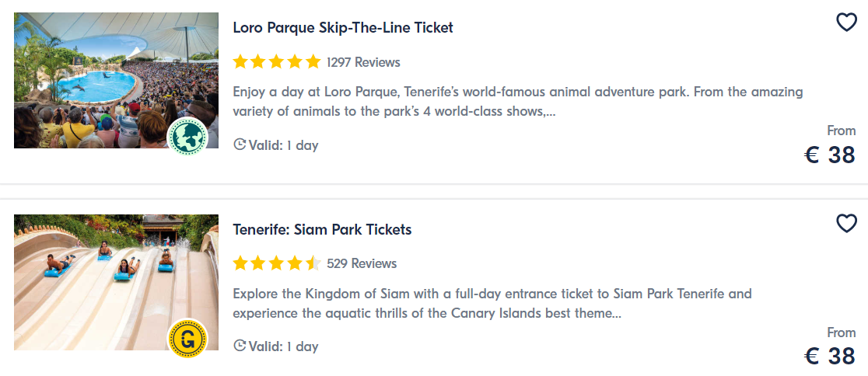Click the € 38 price for Loro Parque
Screen dimensions: 868x376
pyautogui.click(x=830, y=155)
